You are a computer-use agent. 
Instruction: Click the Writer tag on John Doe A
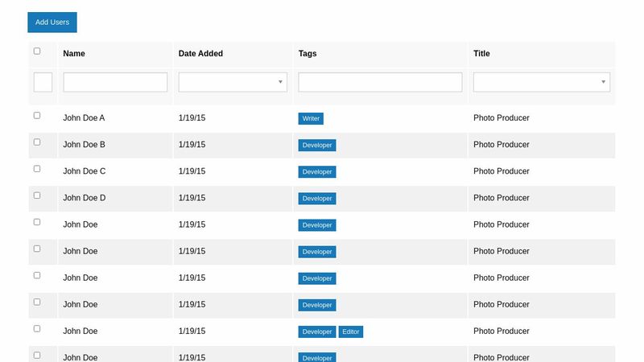311,119
